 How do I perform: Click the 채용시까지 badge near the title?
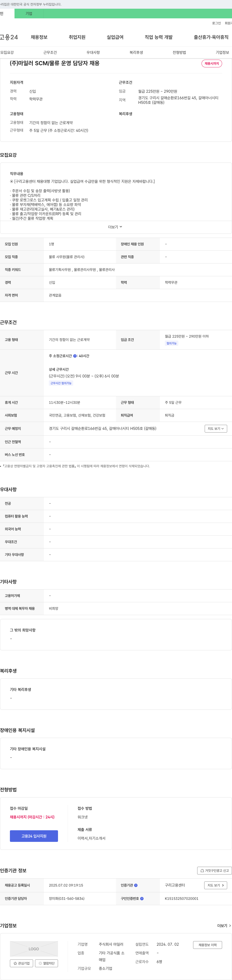tap(212, 64)
